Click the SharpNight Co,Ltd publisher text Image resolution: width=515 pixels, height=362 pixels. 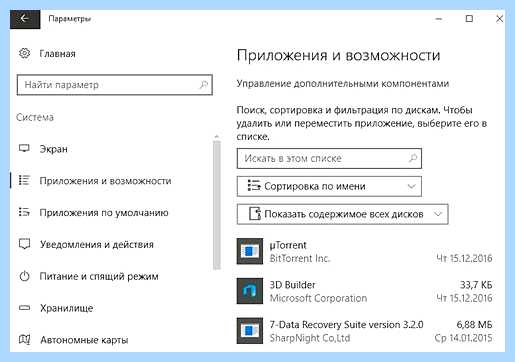310,338
